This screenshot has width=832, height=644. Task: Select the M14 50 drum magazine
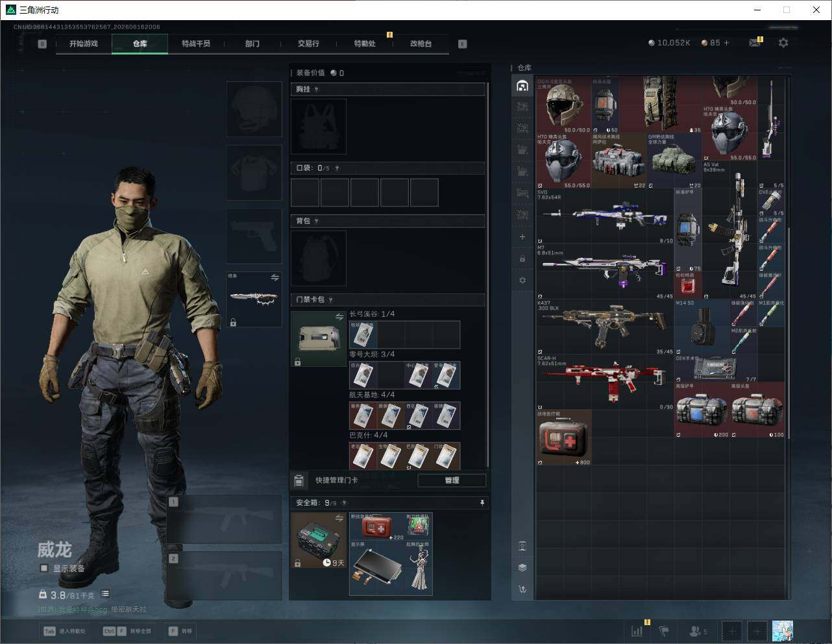[702, 327]
